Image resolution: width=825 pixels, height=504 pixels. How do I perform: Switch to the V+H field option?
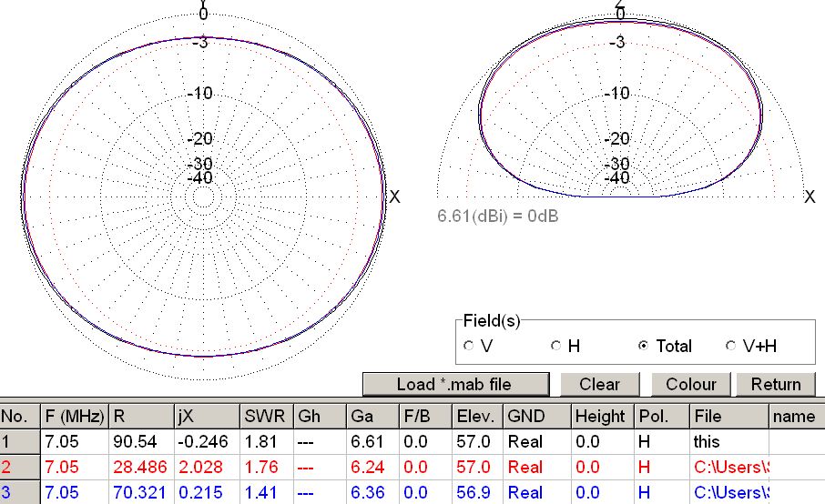pyautogui.click(x=730, y=346)
